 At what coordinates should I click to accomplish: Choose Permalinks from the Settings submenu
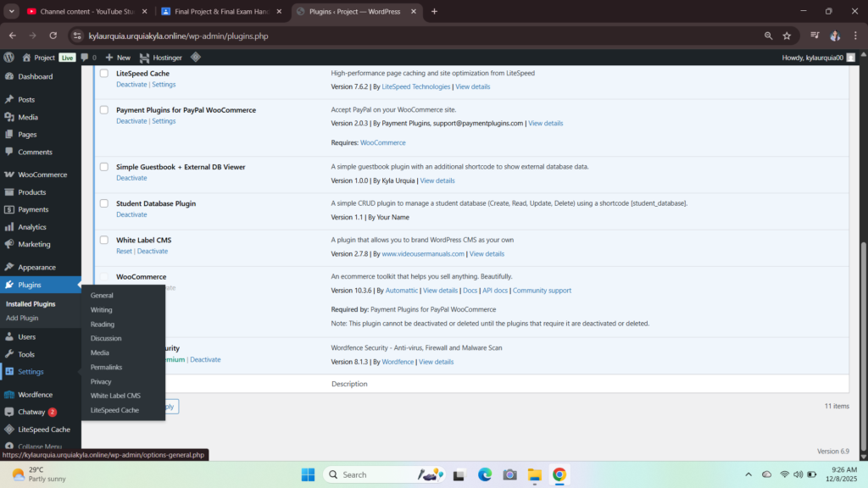pos(107,367)
